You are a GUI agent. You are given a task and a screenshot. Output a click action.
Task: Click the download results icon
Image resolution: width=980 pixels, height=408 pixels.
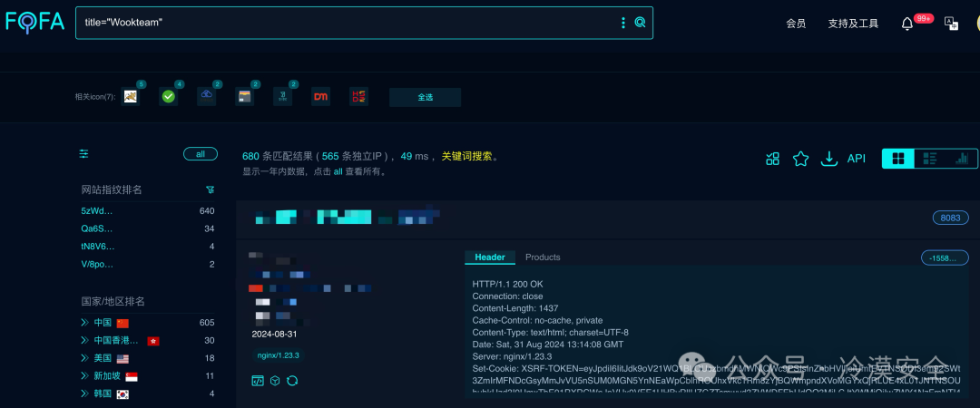tap(828, 159)
